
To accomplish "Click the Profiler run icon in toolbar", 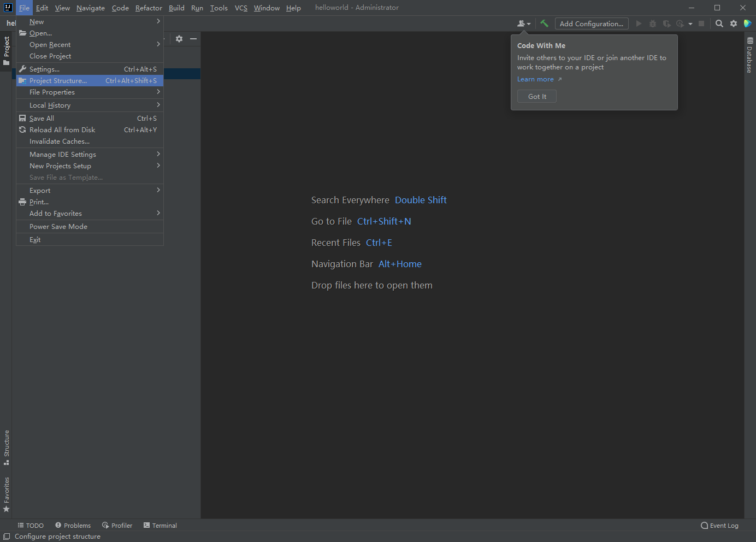I will pos(680,23).
